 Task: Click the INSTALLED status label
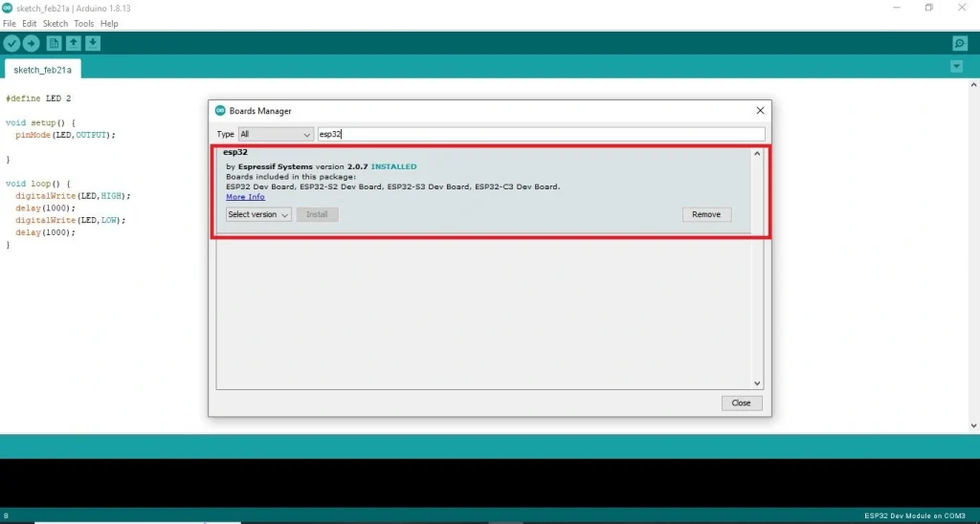(x=393, y=166)
